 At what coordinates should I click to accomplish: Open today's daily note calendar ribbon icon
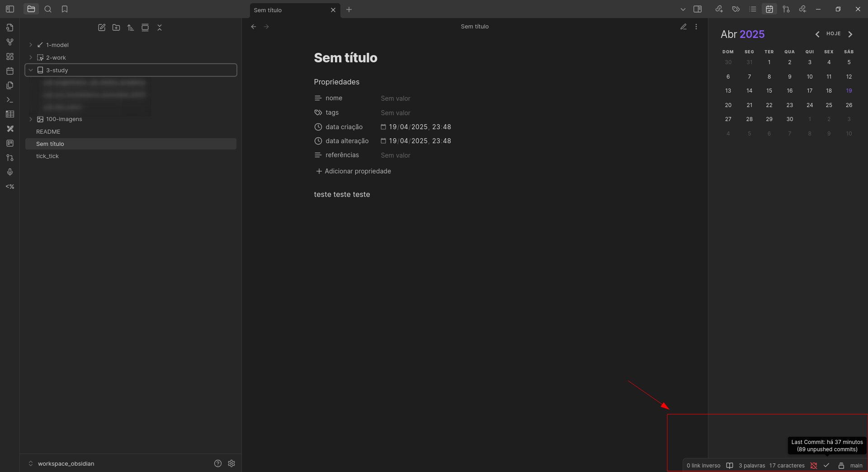10,71
